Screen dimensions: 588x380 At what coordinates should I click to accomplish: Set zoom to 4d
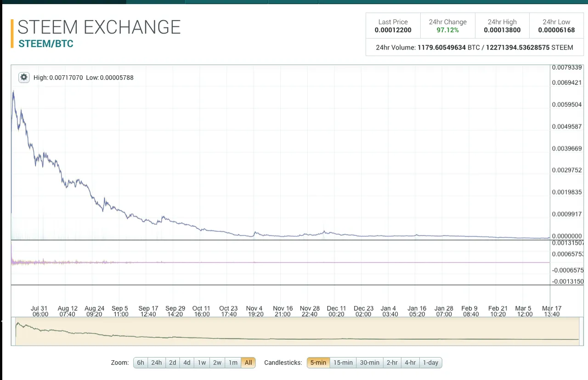pos(187,363)
